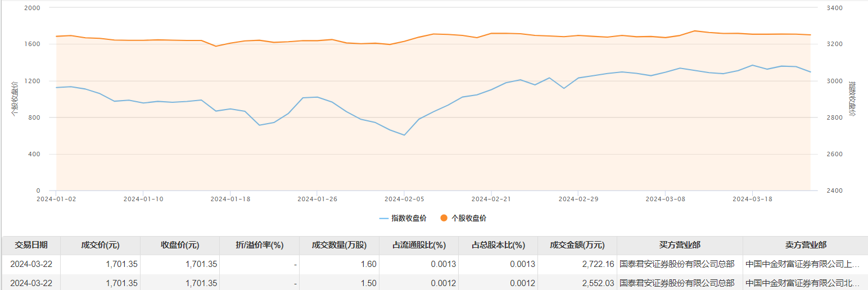Screen dimensions: 868x290
Task: Click the 2024-01-26 x-axis date label
Action: (317, 198)
